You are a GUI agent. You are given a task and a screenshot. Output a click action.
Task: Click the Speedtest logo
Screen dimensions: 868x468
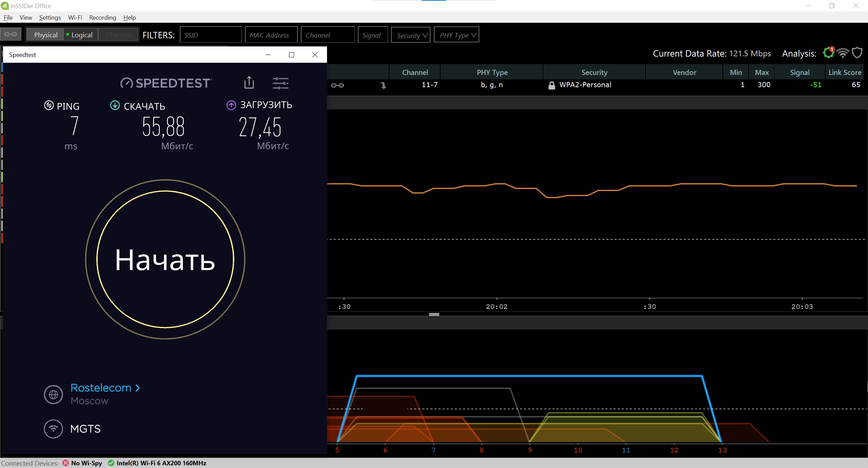point(166,83)
